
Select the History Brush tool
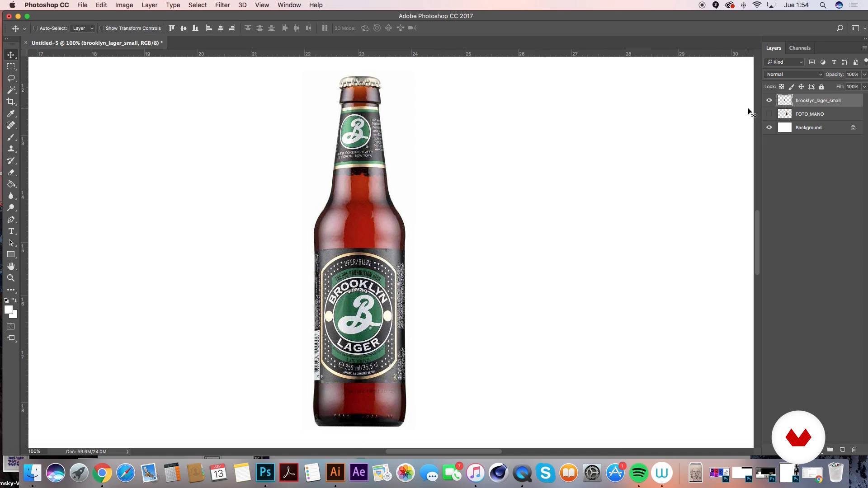11,160
